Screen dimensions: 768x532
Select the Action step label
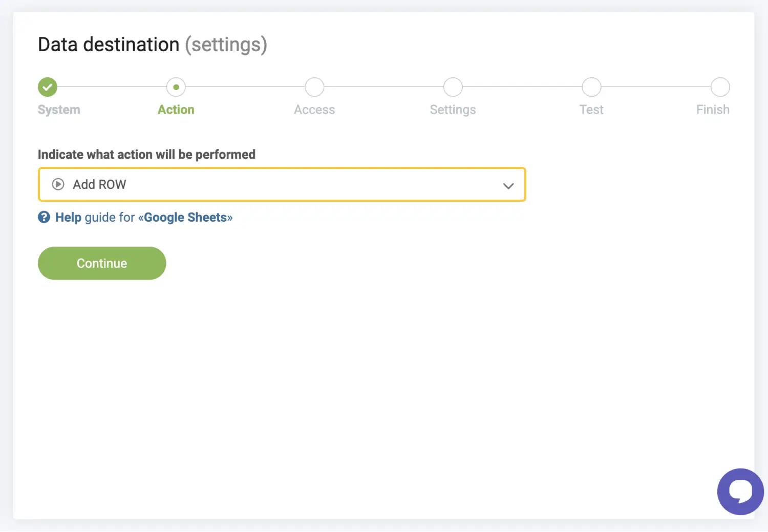(176, 110)
